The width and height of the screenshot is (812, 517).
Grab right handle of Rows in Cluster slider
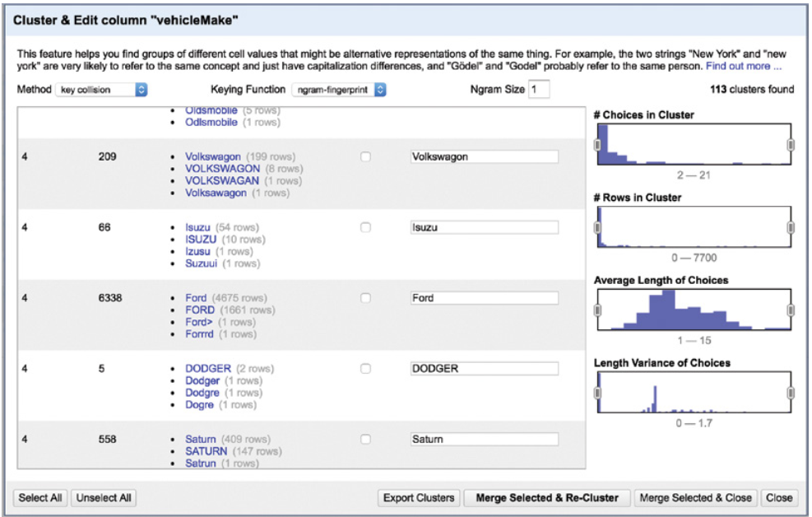point(791,227)
